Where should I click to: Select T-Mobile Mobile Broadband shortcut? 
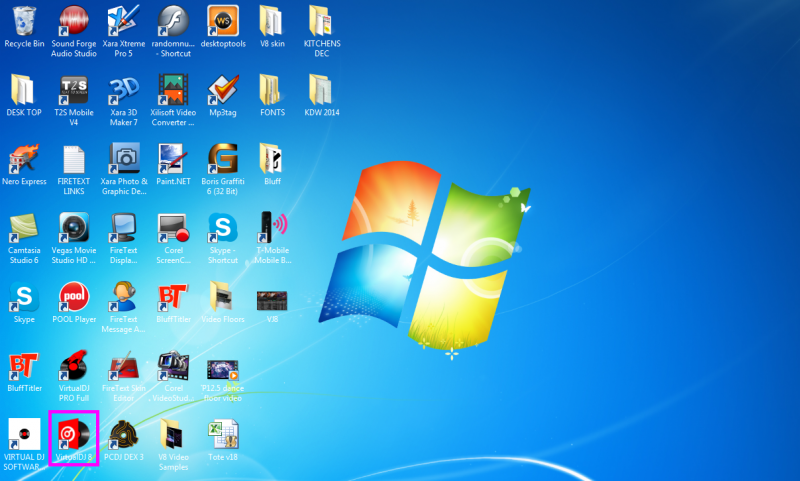pyautogui.click(x=272, y=228)
